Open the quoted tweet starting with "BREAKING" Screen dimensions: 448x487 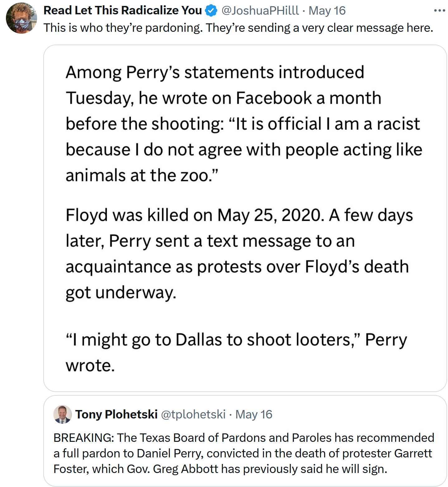[x=243, y=453]
